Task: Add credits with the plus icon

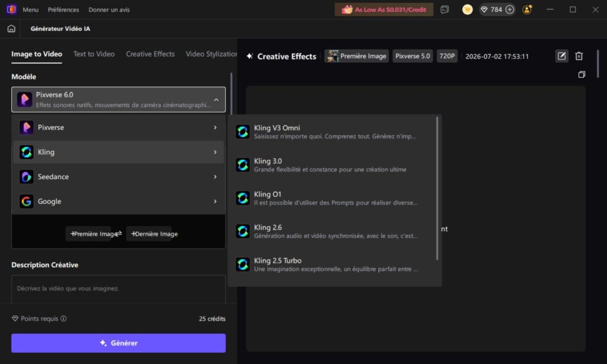Action: pyautogui.click(x=510, y=9)
